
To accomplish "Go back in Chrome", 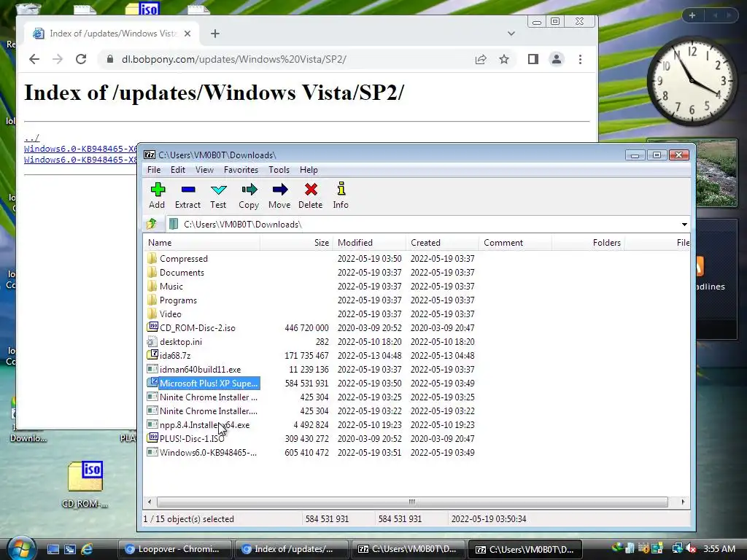I will coord(34,59).
